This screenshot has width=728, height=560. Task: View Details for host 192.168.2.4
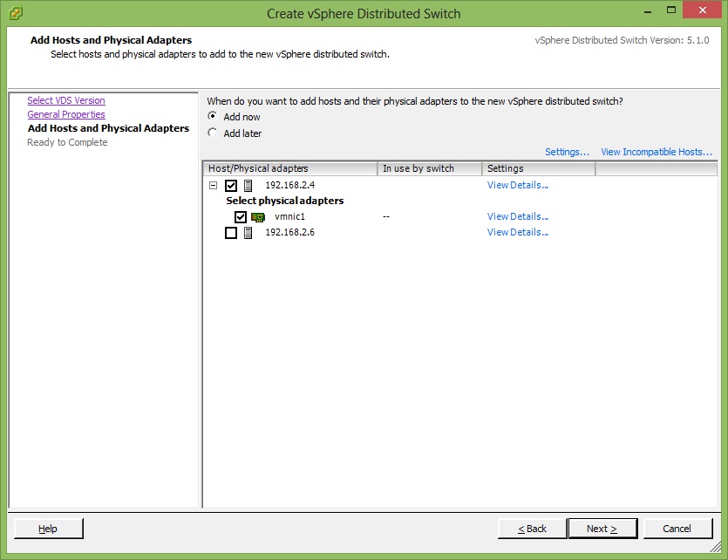[517, 186]
